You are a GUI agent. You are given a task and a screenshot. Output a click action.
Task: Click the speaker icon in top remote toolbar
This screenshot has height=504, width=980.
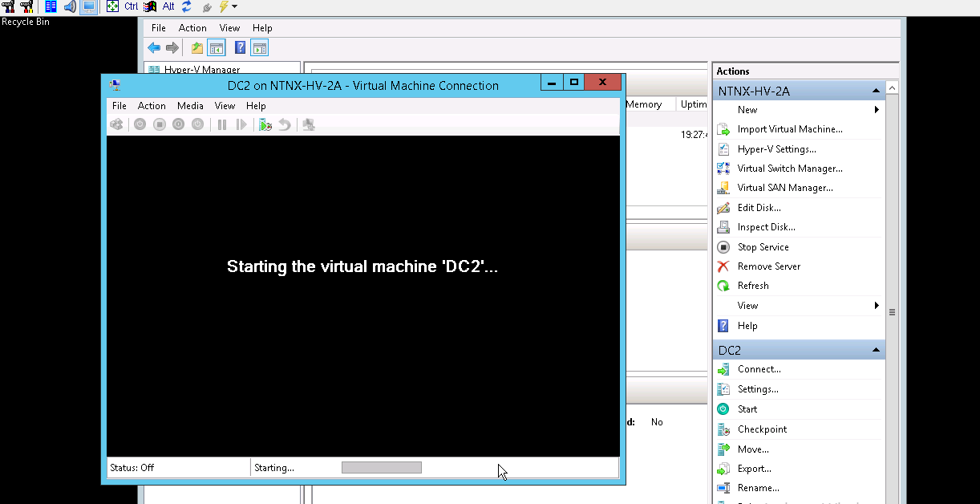[x=70, y=6]
